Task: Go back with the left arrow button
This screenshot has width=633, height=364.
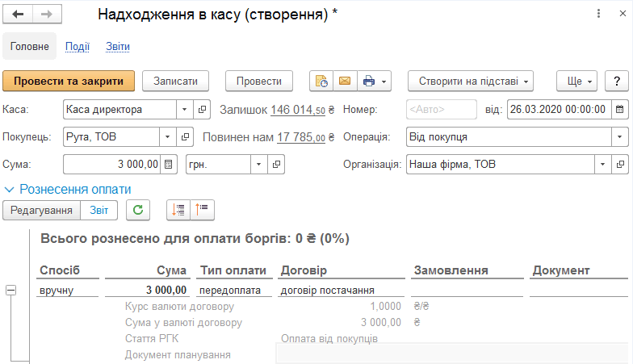Action: click(18, 15)
